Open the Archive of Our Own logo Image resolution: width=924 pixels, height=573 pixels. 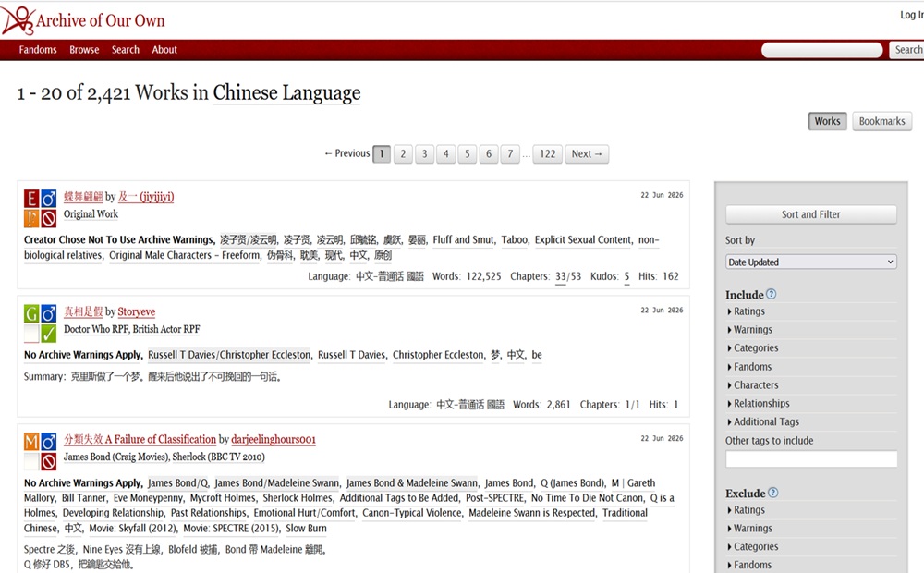pyautogui.click(x=83, y=20)
